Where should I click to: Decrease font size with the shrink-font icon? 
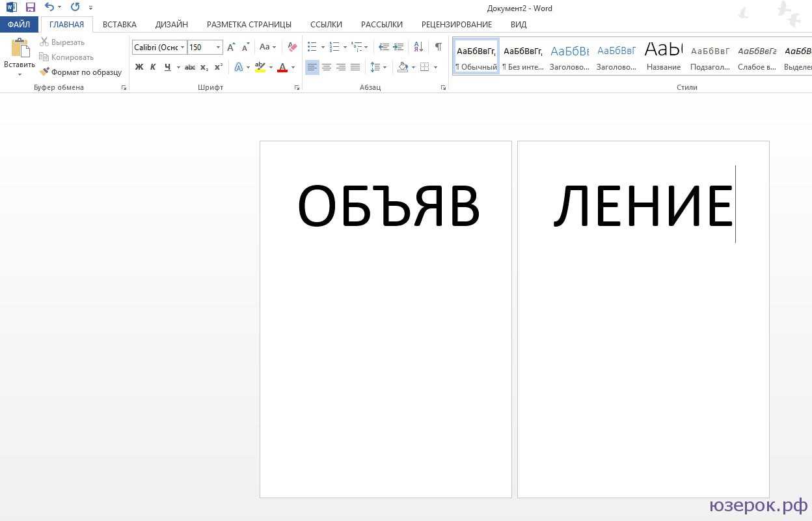(245, 47)
